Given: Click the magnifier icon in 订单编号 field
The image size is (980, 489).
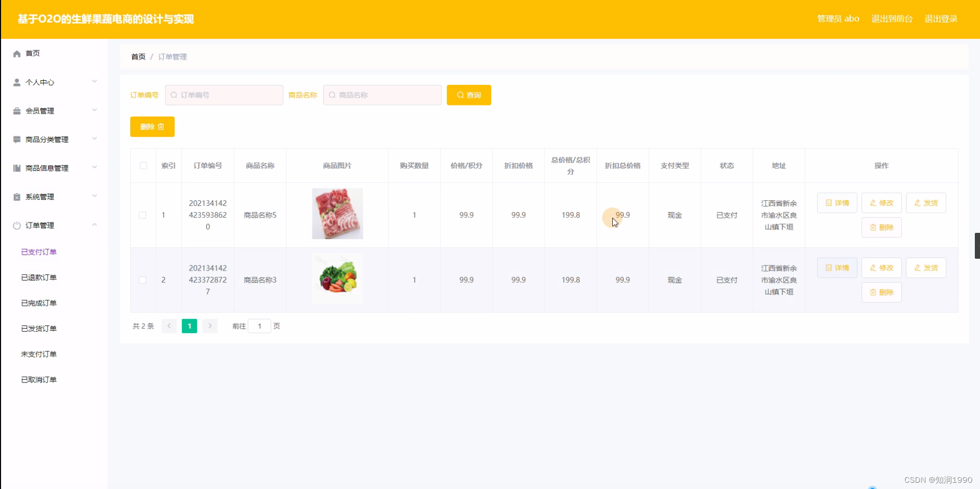Looking at the screenshot, I should point(173,95).
